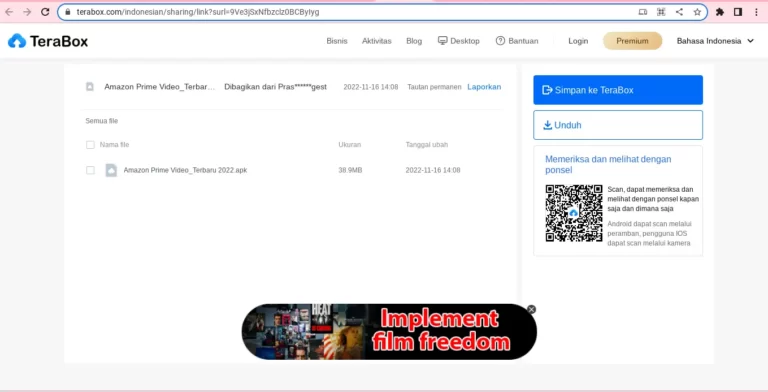Screen dimensions: 768x392
Task: Check the Nama file select-all checkbox
Action: pos(90,145)
